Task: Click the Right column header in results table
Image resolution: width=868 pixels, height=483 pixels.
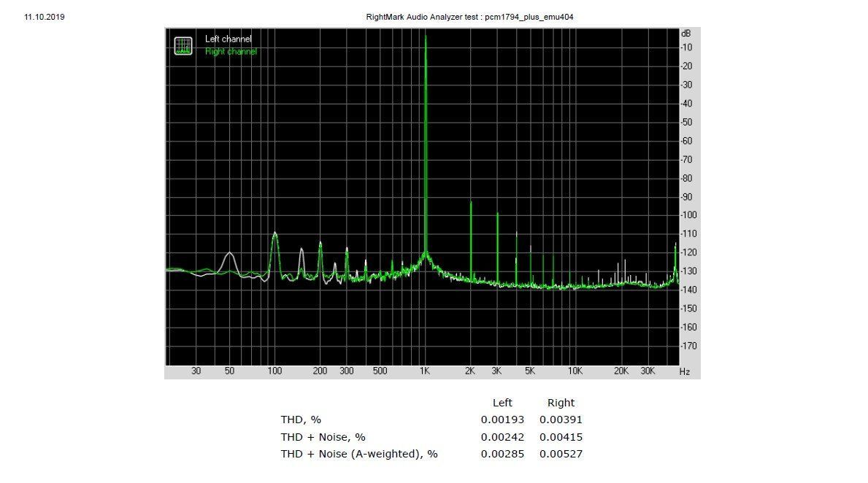Action: coord(561,403)
